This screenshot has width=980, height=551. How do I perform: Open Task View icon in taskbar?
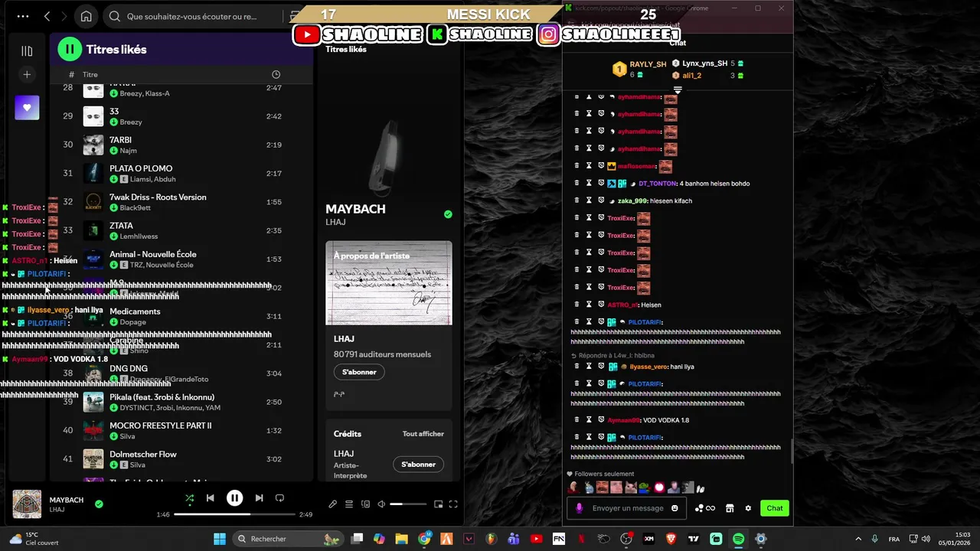coord(357,539)
